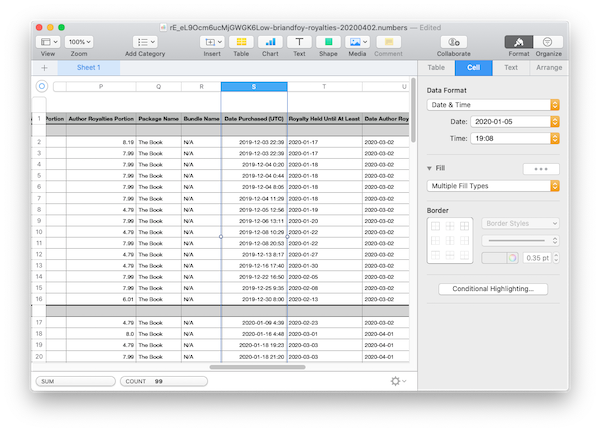Click Conditional Highlighting button
600x432 pixels.
coord(493,289)
